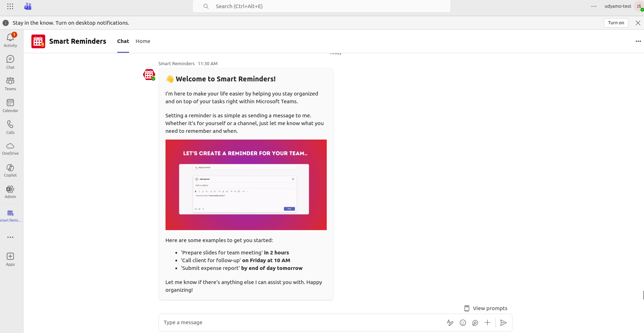Open Chat from the left sidebar
Image resolution: width=644 pixels, height=333 pixels.
10,62
